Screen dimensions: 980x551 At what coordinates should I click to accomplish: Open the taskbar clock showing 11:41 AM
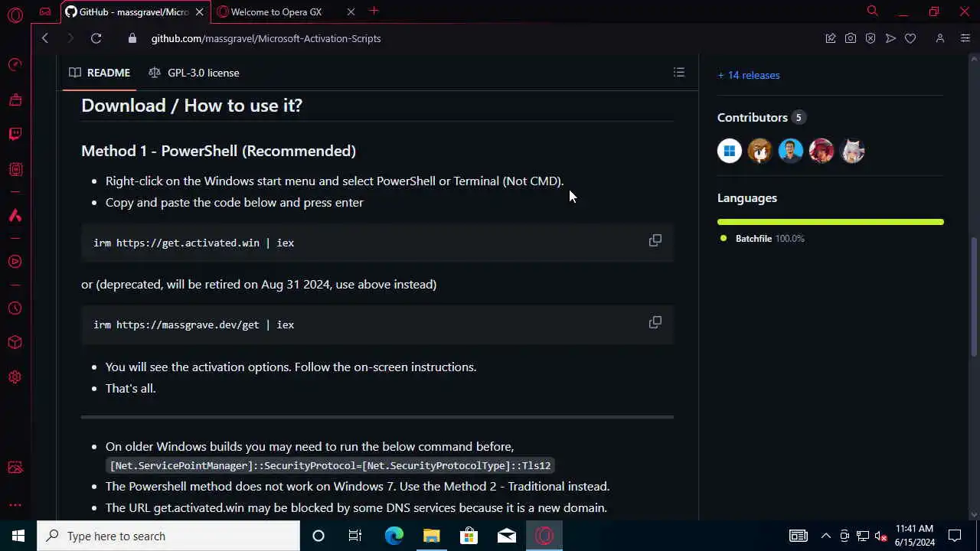914,536
